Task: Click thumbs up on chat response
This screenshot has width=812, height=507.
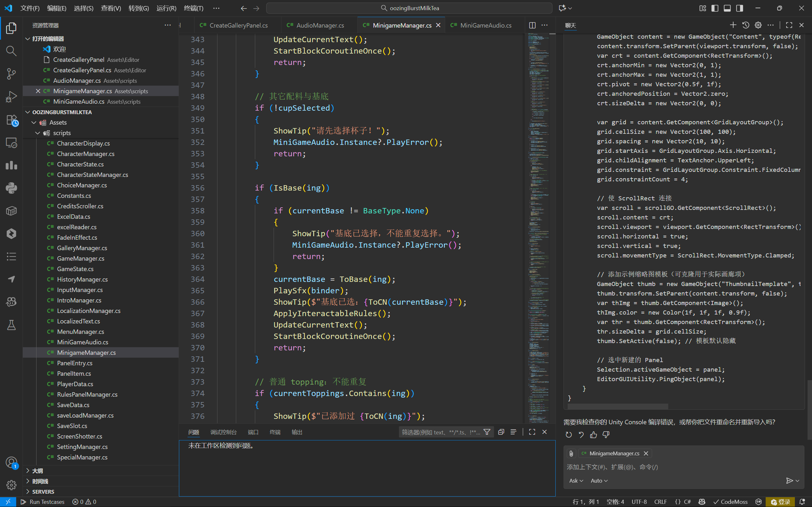Action: point(594,435)
